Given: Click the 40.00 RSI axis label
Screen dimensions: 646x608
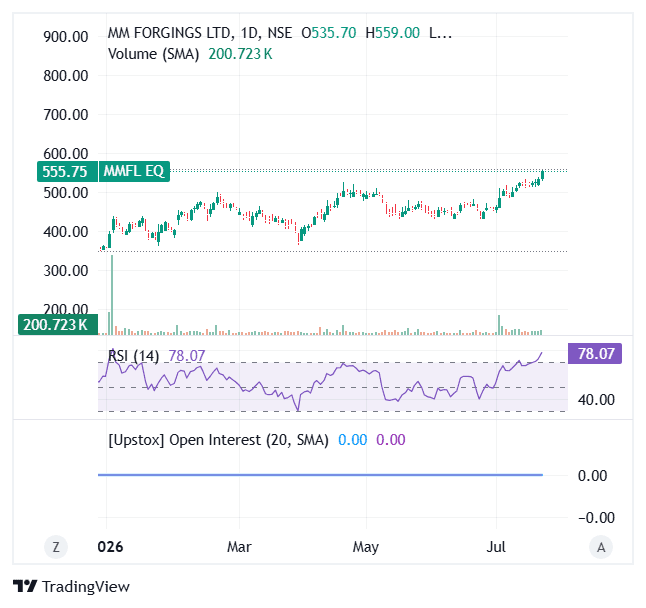Looking at the screenshot, I should (596, 400).
